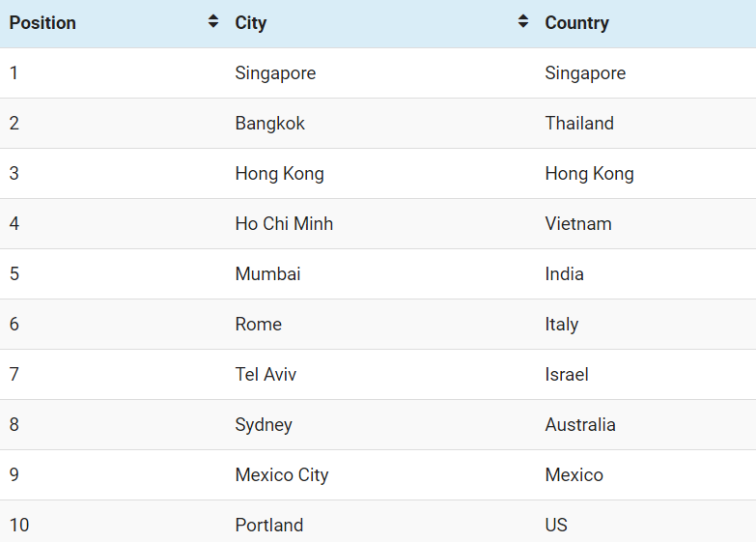Sort table by Position column arrows
756x542 pixels.
(x=213, y=21)
